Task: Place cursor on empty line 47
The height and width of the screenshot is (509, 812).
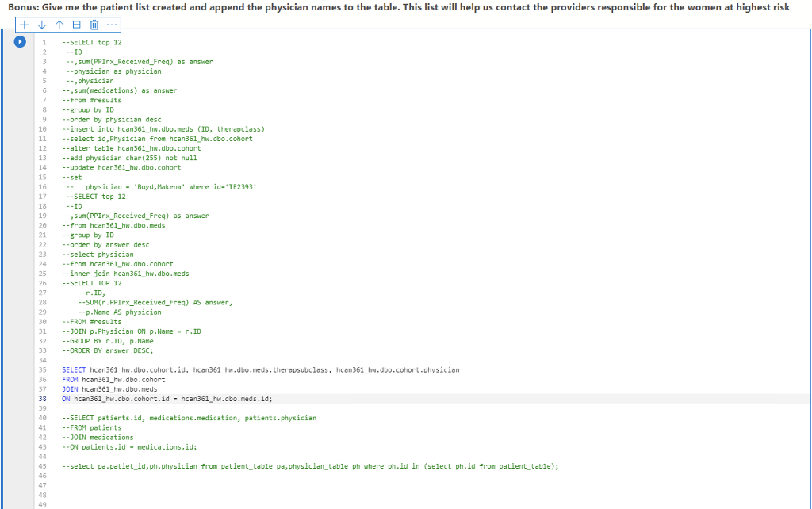Action: (x=422, y=486)
